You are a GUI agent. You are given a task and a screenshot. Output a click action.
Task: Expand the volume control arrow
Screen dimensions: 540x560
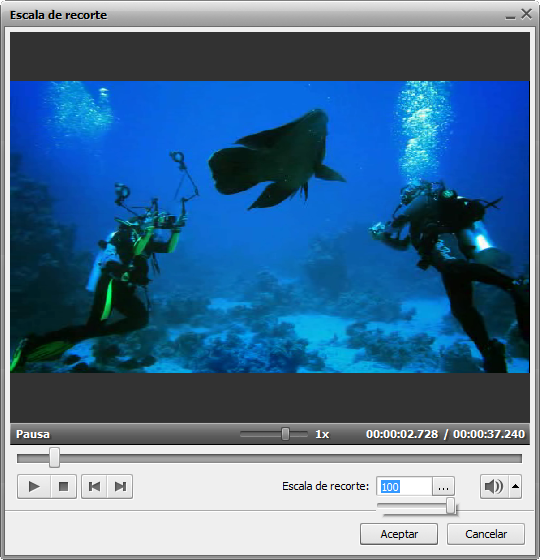click(x=515, y=486)
